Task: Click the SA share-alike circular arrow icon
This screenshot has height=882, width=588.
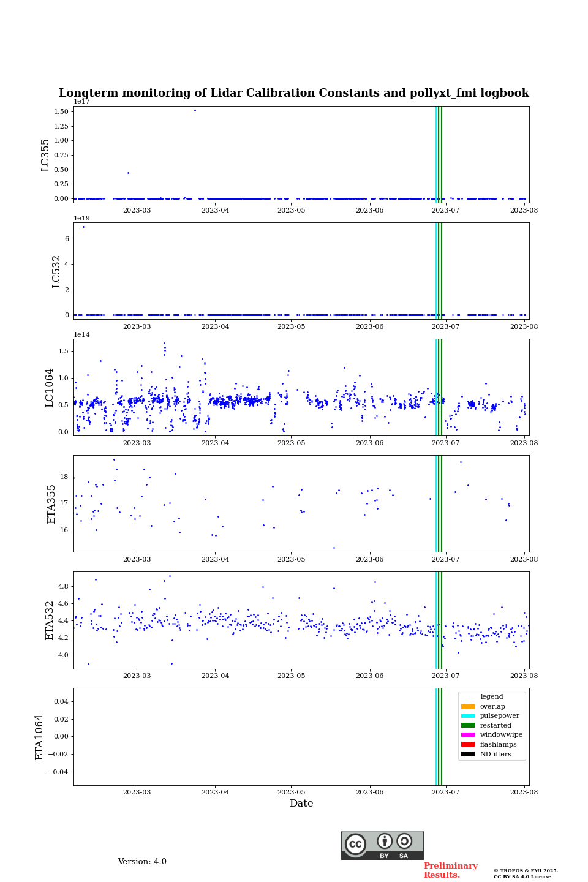Action: tap(404, 841)
